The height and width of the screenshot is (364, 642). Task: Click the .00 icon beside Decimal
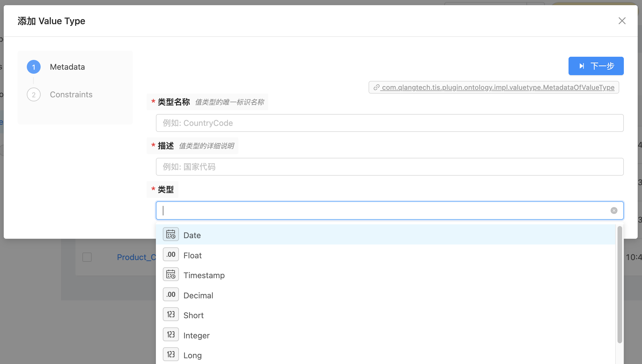pyautogui.click(x=171, y=295)
